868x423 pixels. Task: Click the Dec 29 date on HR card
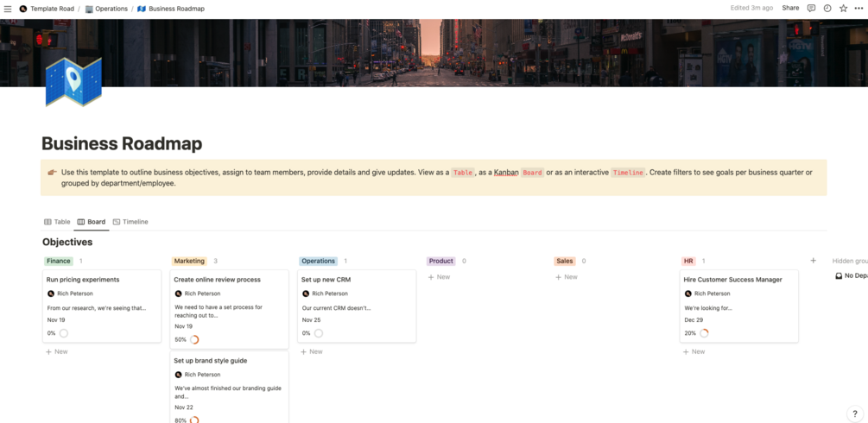point(694,320)
